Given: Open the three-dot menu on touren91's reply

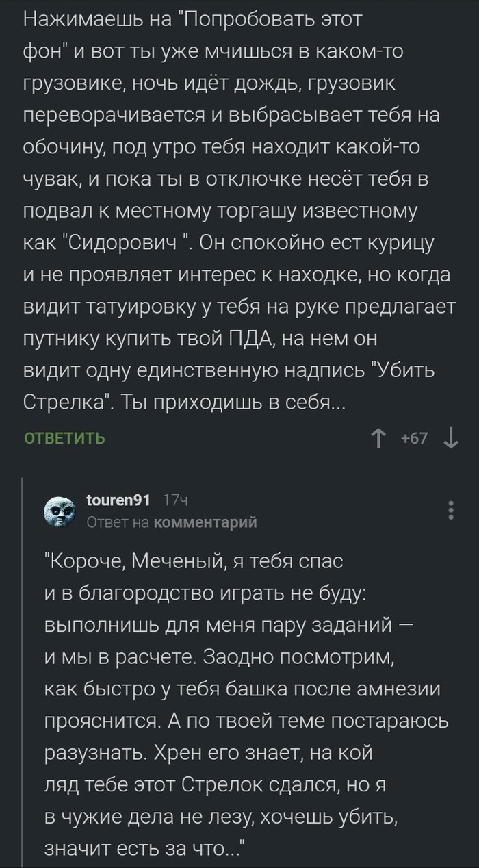Looking at the screenshot, I should [450, 511].
